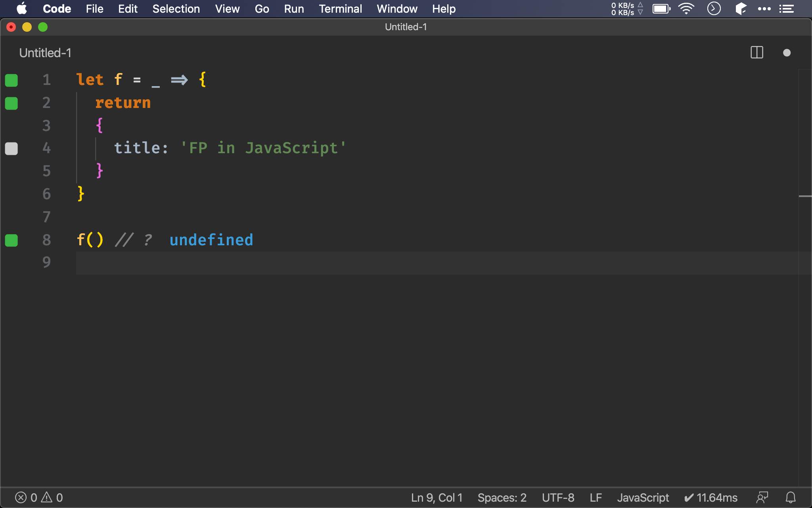812x508 pixels.
Task: Click the battery status icon
Action: click(661, 9)
